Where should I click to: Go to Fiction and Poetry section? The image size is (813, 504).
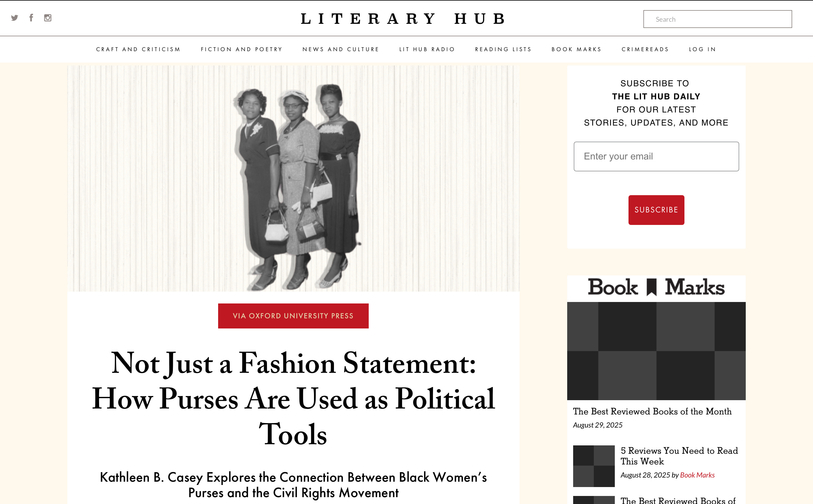point(241,49)
